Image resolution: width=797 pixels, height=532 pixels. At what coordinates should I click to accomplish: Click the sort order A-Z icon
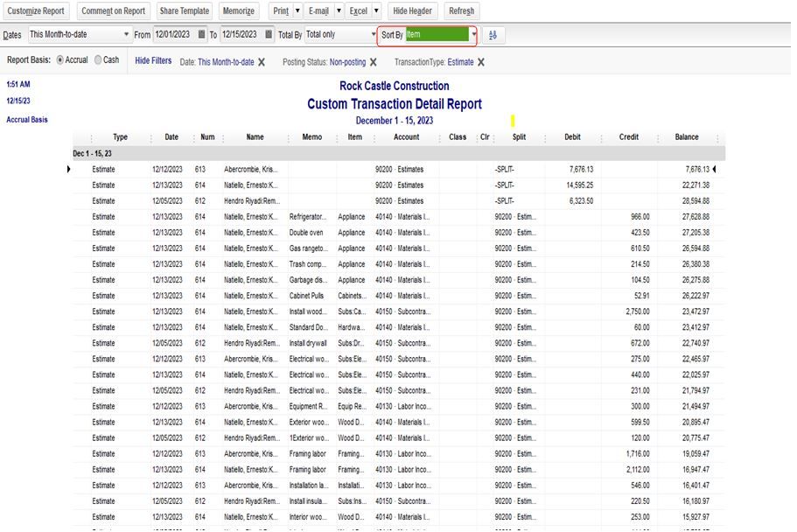[493, 35]
